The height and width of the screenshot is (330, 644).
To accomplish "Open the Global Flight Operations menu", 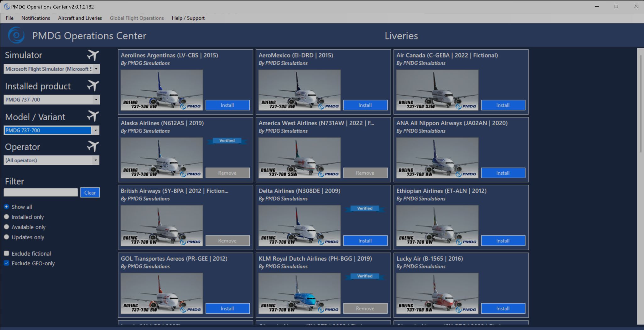I will pos(137,18).
